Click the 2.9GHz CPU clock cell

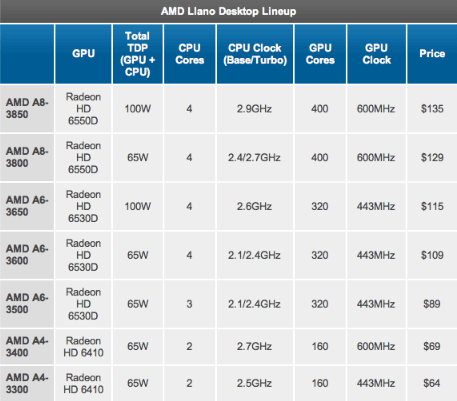pyautogui.click(x=254, y=109)
